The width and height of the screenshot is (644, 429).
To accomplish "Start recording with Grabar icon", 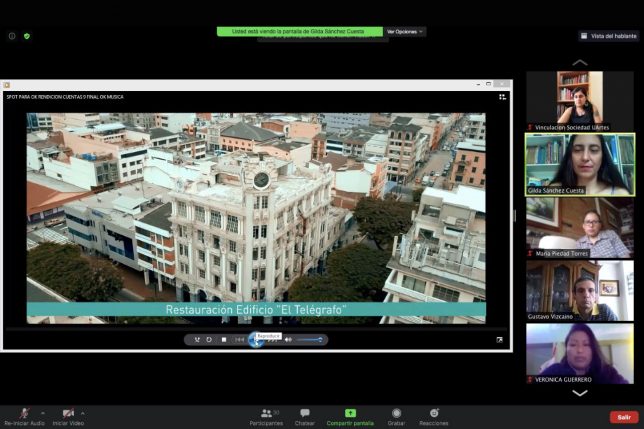I will pos(397,416).
